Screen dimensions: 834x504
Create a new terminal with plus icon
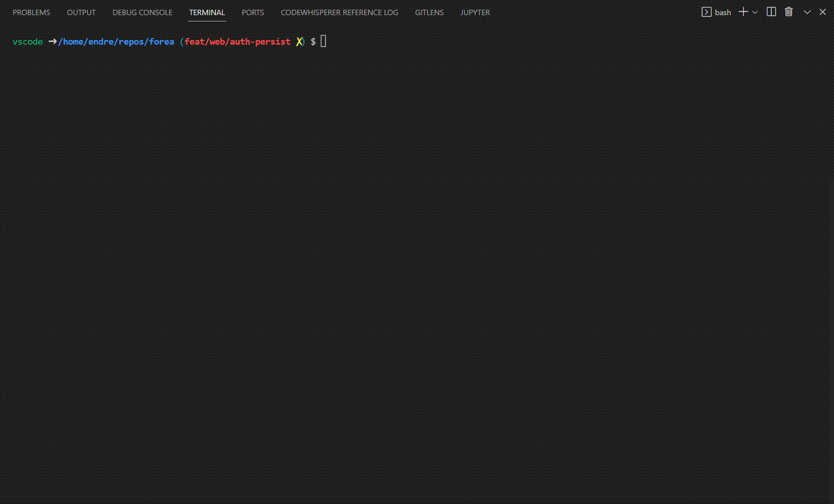point(743,12)
